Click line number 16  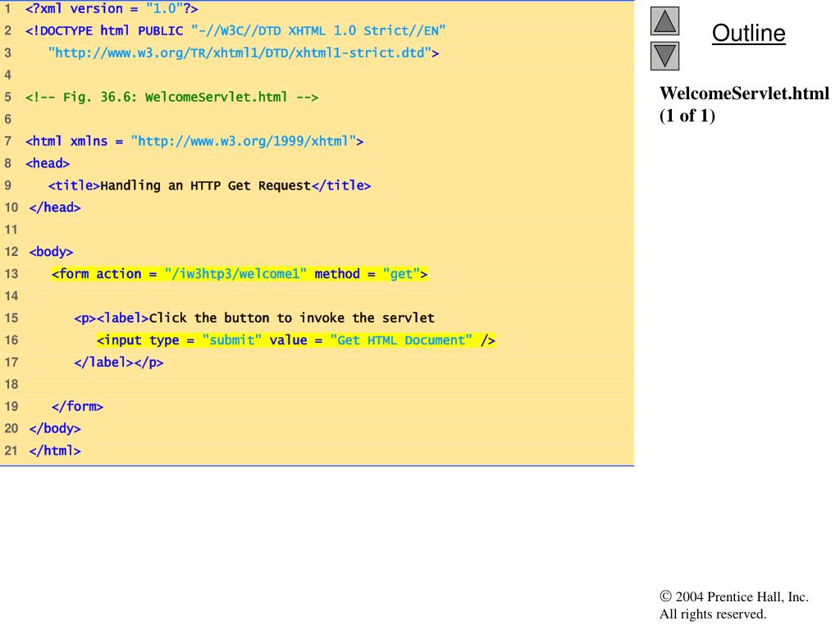[11, 340]
